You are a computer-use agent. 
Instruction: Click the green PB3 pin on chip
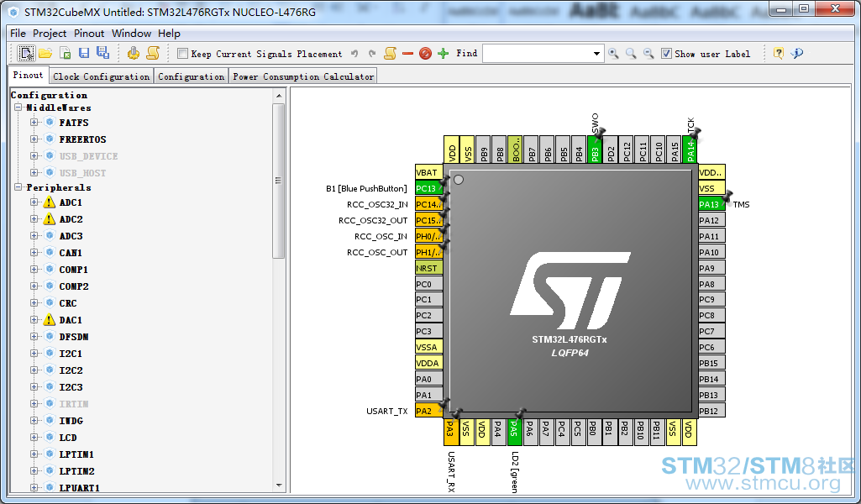click(x=595, y=150)
